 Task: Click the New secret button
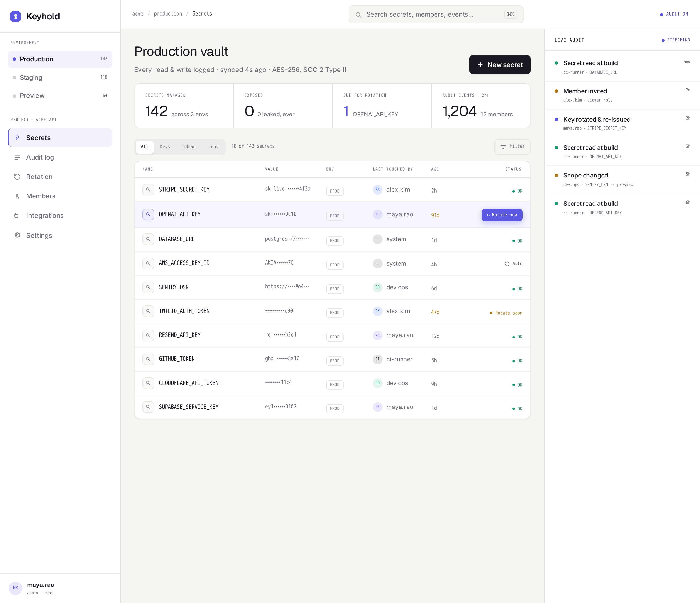pos(500,65)
